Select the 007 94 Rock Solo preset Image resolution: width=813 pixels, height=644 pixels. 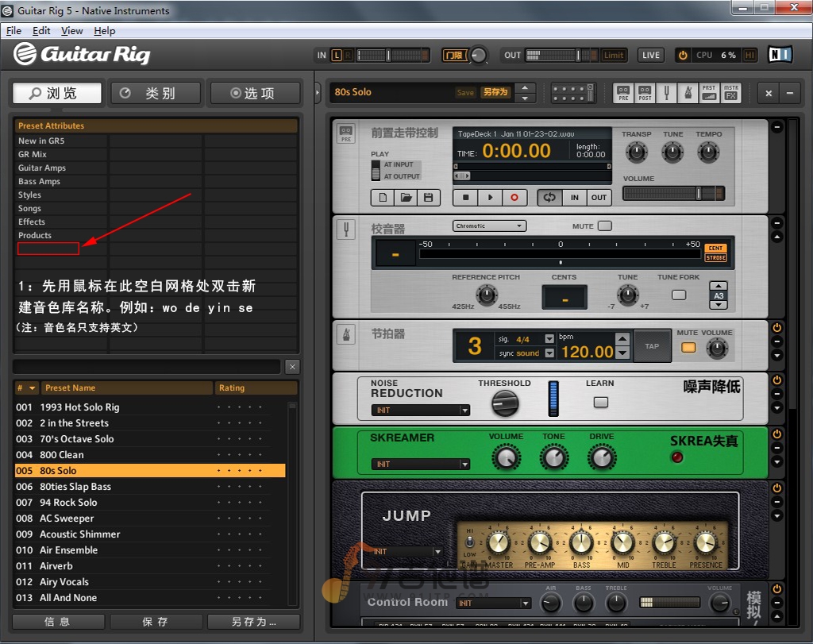click(150, 503)
